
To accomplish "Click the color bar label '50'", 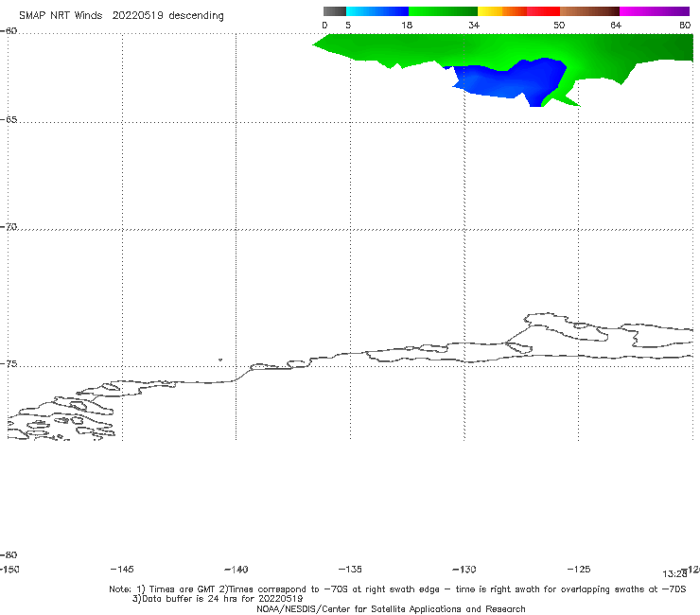I will 559,25.
